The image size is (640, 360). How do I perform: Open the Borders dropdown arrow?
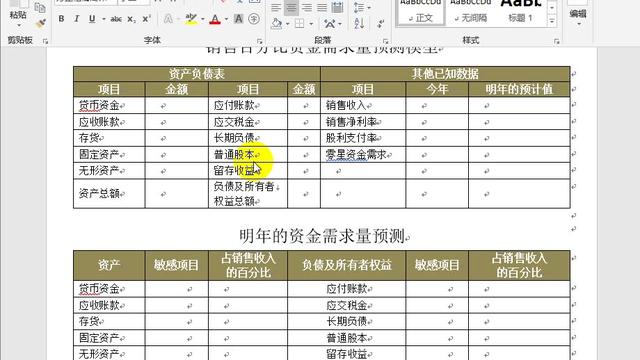point(311,24)
